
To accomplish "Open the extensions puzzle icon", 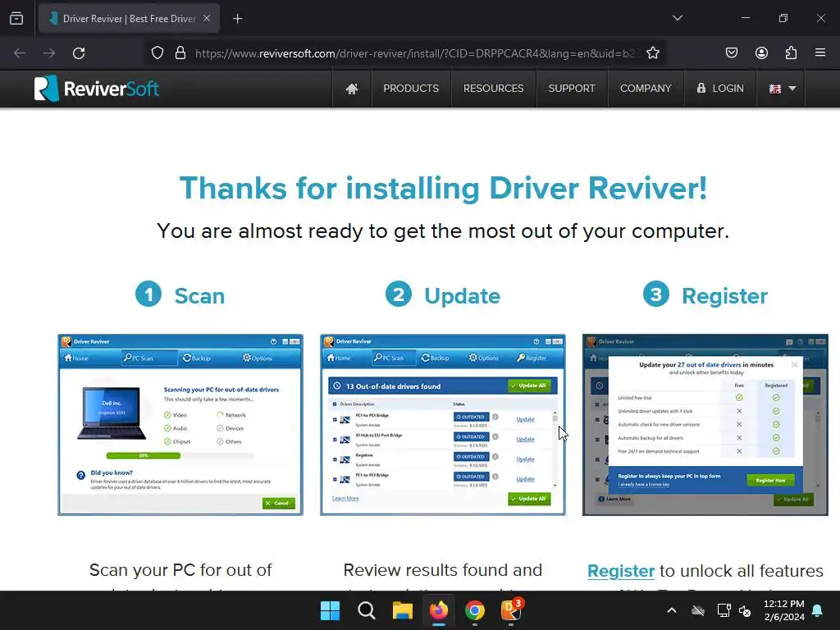I will click(x=791, y=52).
